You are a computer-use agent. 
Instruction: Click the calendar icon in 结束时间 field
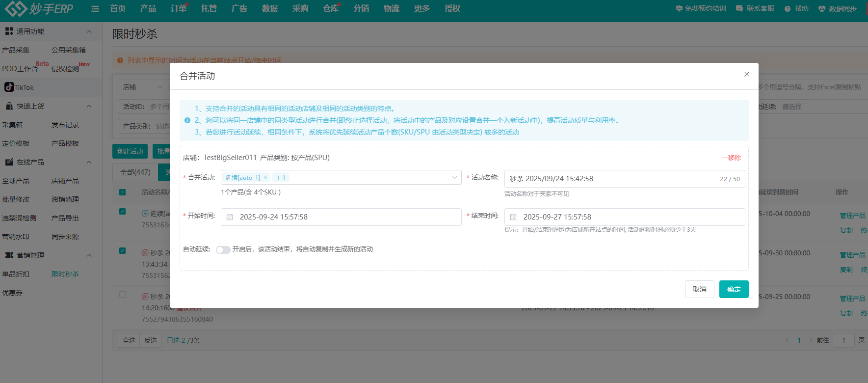[513, 217]
